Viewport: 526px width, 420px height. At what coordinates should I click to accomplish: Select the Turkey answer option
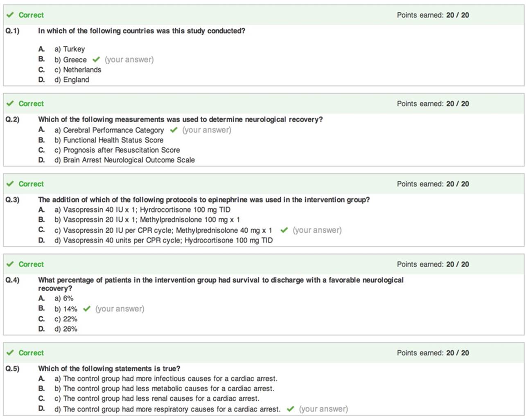(x=70, y=49)
